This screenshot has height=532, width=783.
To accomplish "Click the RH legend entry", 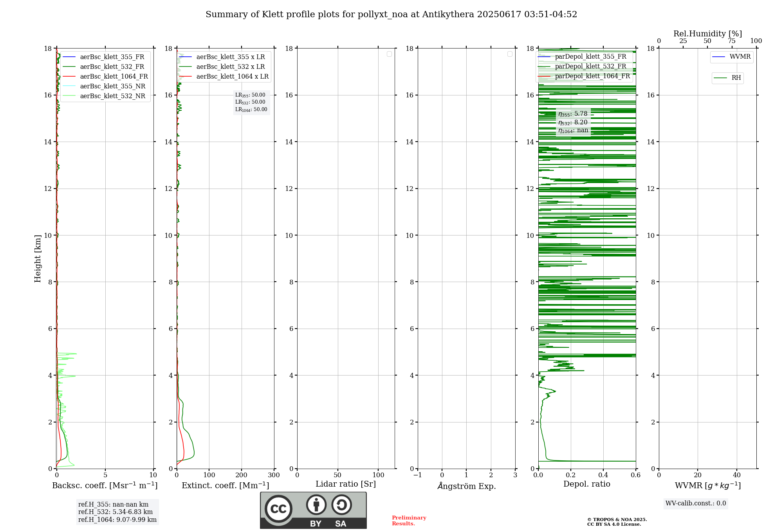I will pyautogui.click(x=727, y=78).
